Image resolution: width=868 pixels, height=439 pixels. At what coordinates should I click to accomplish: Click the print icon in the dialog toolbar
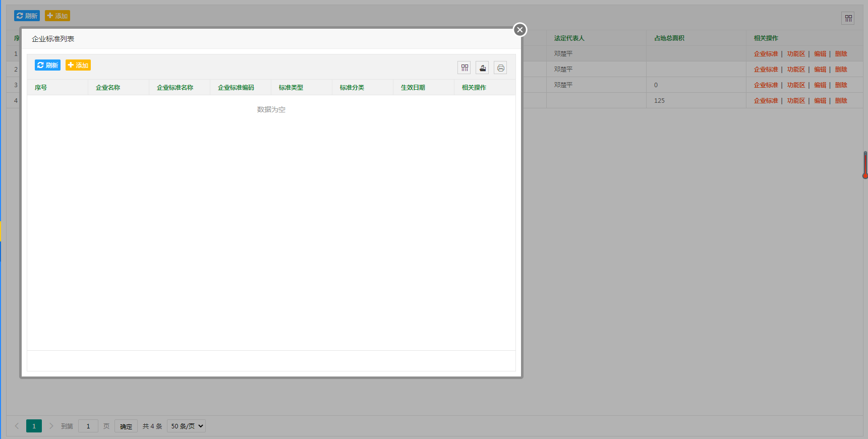pyautogui.click(x=500, y=68)
